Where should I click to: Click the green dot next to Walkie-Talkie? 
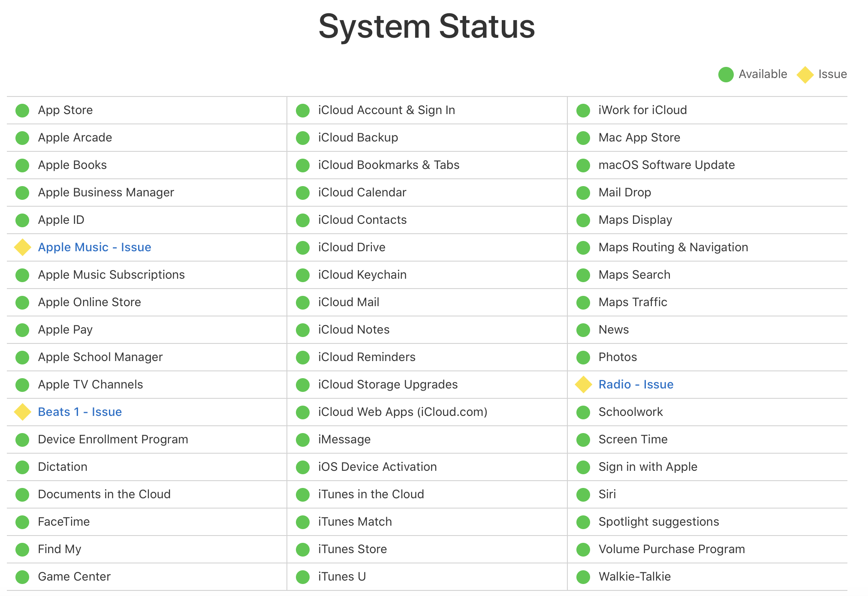(x=583, y=577)
